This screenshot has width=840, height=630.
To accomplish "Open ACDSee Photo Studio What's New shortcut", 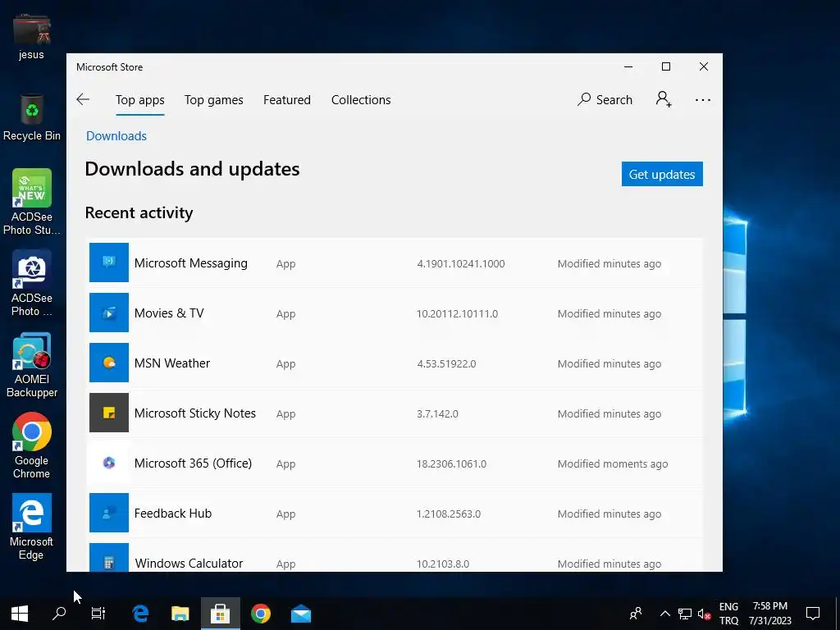I will tap(32, 202).
